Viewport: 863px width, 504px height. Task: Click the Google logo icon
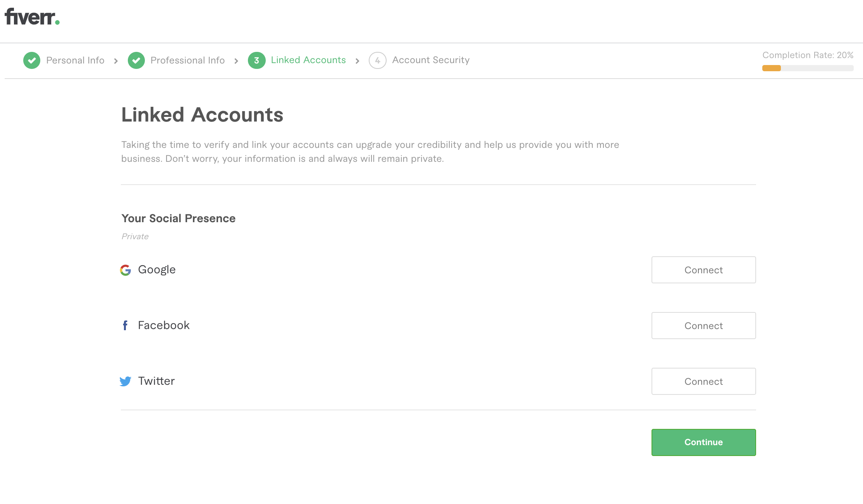point(125,270)
